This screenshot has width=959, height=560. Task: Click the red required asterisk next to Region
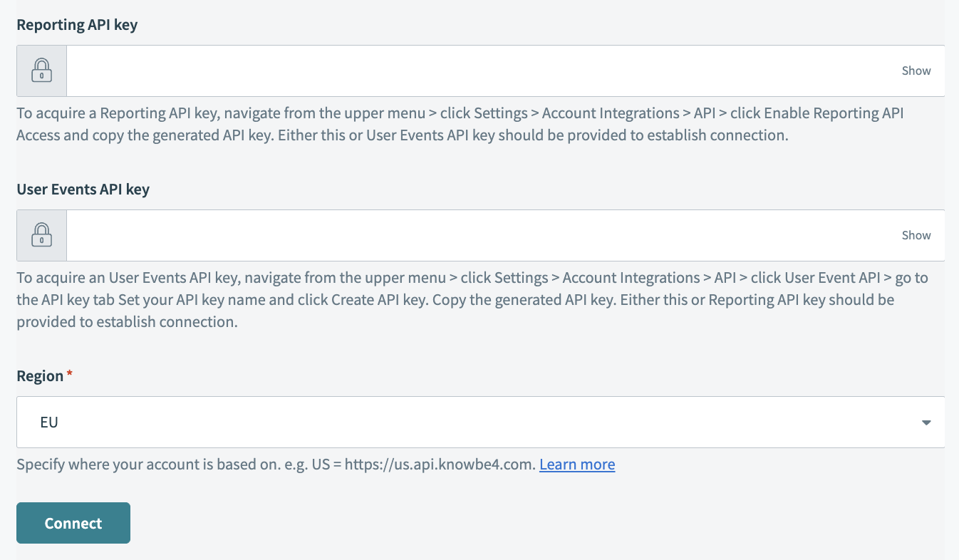pyautogui.click(x=70, y=374)
